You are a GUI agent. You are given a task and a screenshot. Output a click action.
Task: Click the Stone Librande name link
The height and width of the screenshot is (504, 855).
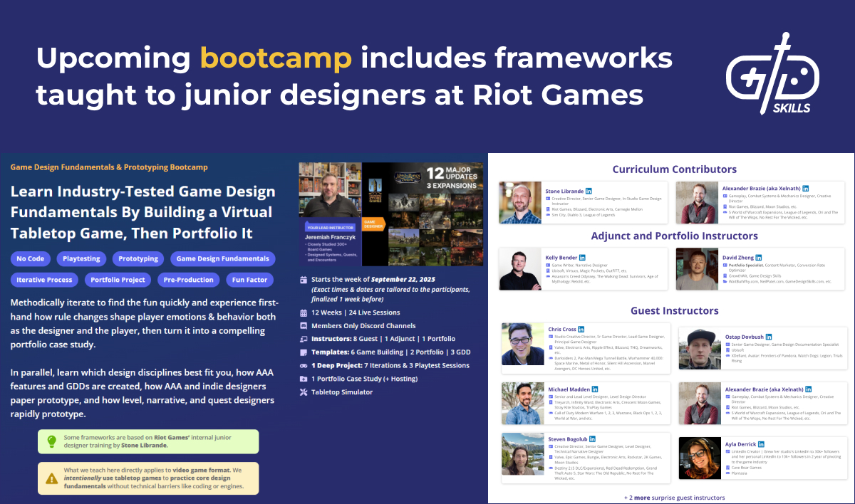point(564,191)
